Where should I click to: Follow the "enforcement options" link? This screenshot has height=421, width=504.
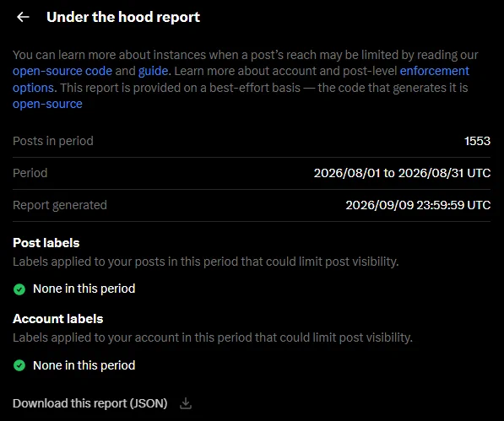coord(434,71)
